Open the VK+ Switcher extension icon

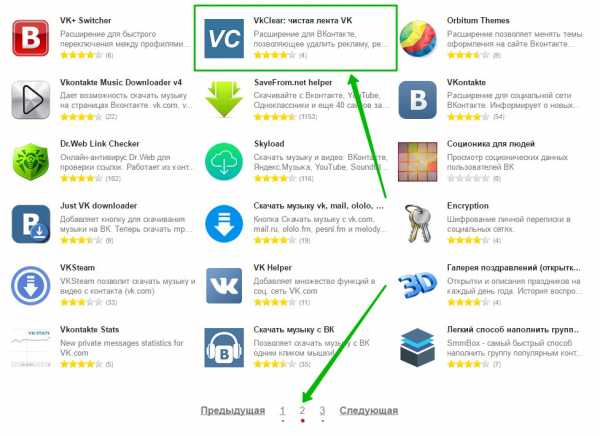point(31,38)
